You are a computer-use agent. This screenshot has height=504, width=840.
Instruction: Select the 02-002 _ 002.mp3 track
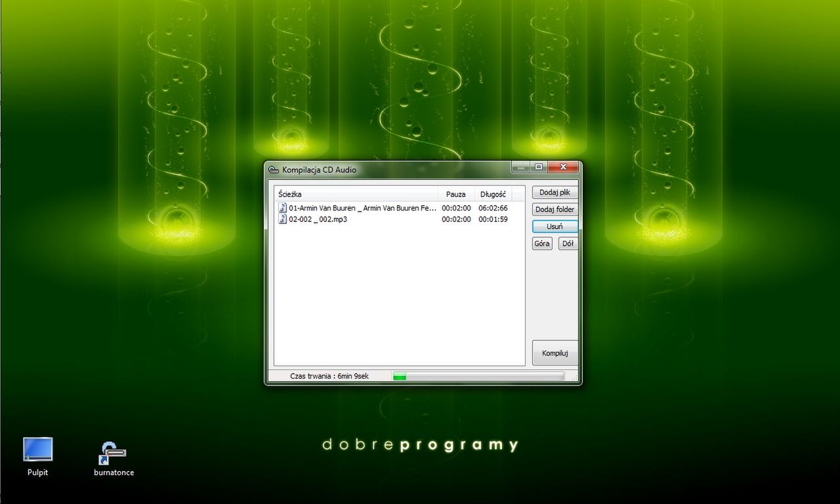[394, 219]
